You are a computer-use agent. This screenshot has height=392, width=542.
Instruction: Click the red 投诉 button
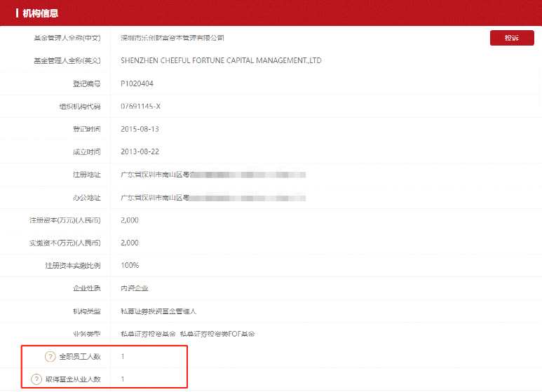pyautogui.click(x=512, y=38)
